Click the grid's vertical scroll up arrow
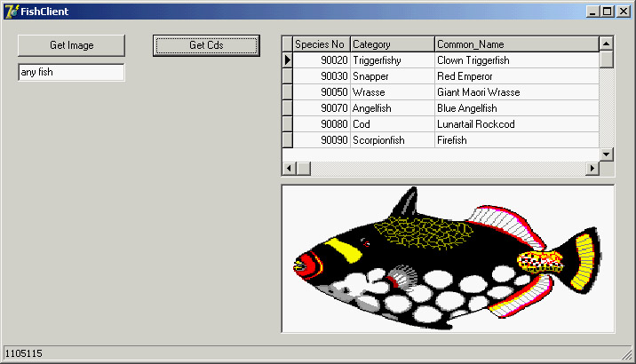The image size is (636, 364). (x=607, y=44)
